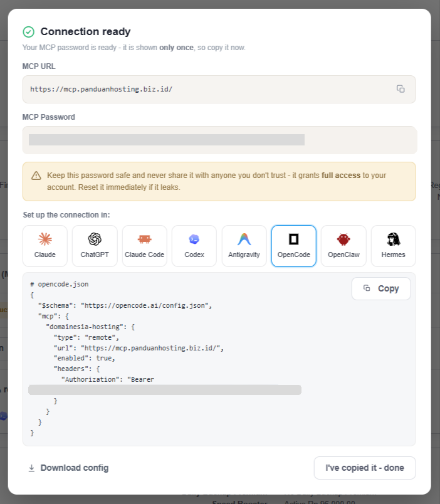
Task: Copy the opencode.json config snippet
Action: (x=381, y=288)
